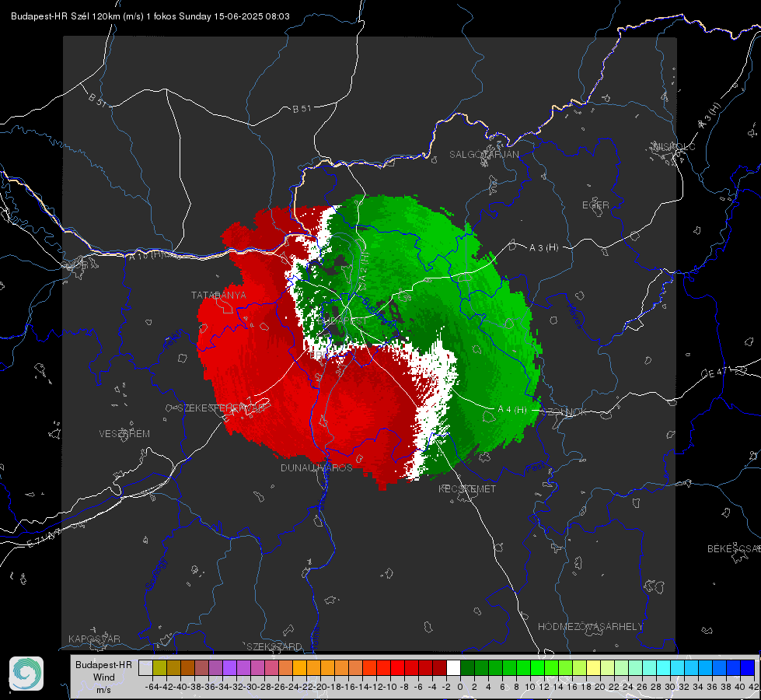
Task: Click the SZÉKESFEHÉRVÁR city label
Action: [222, 408]
